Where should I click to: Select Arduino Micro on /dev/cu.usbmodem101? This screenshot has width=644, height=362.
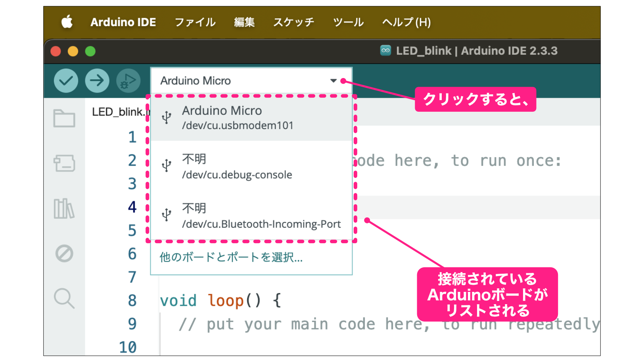(251, 118)
